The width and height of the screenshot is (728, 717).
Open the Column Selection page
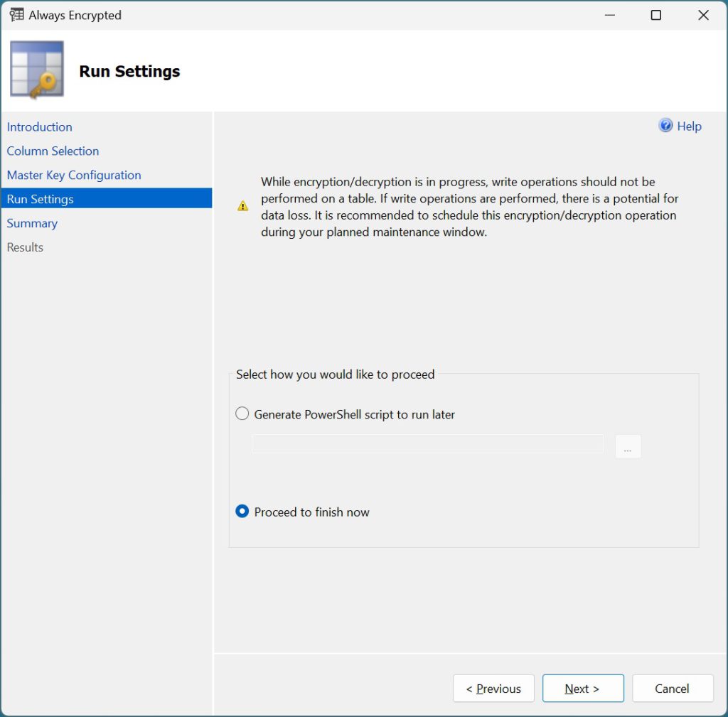(x=53, y=151)
